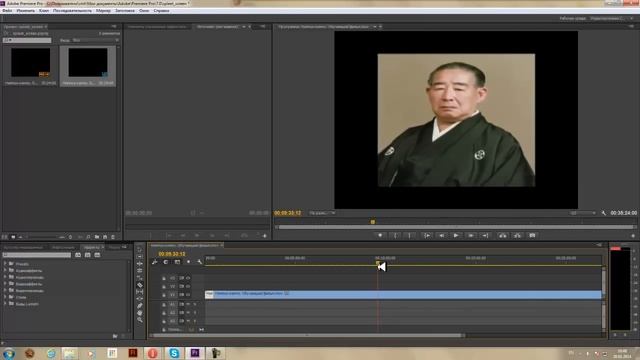Viewport: 640px width, 360px height.
Task: Add marker using timeline header marker icon
Action: (x=188, y=262)
